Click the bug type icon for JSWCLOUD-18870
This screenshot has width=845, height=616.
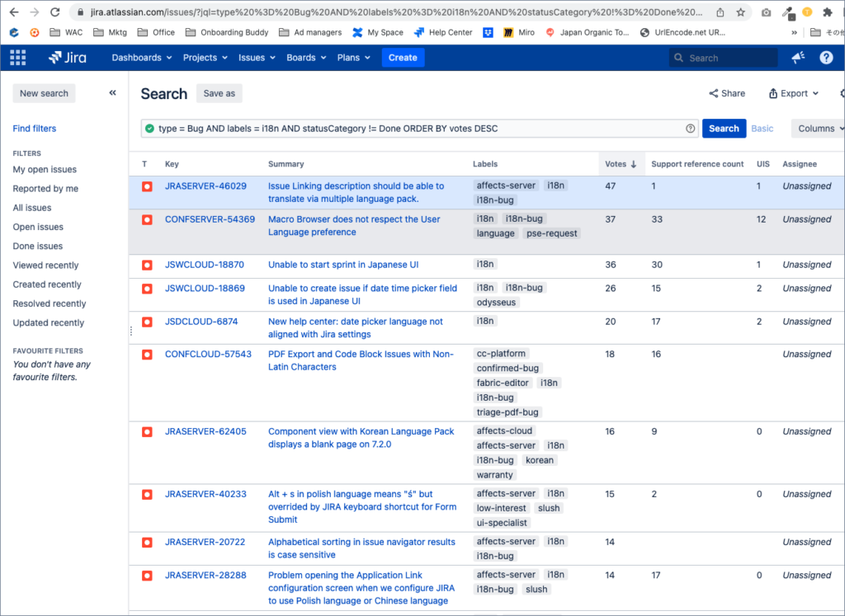147,265
